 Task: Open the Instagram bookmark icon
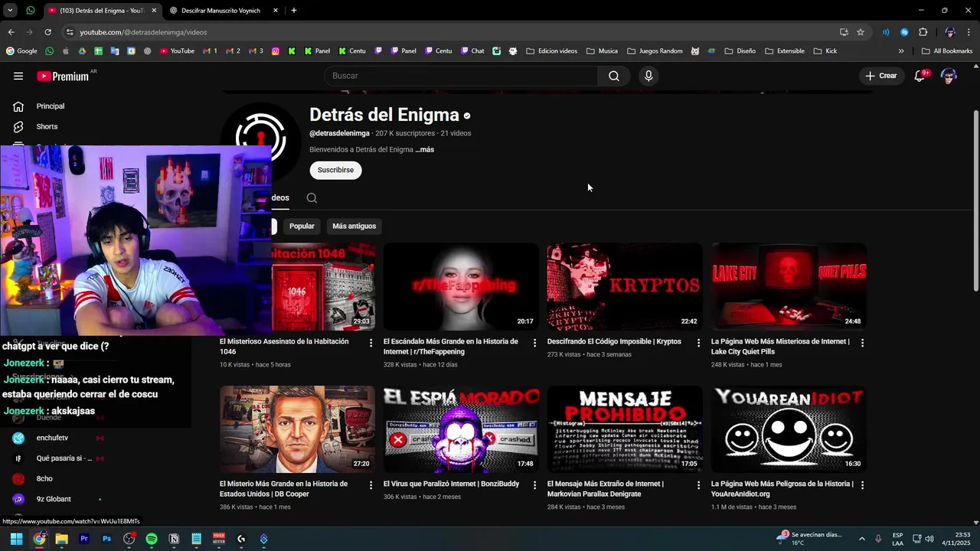[x=276, y=51]
